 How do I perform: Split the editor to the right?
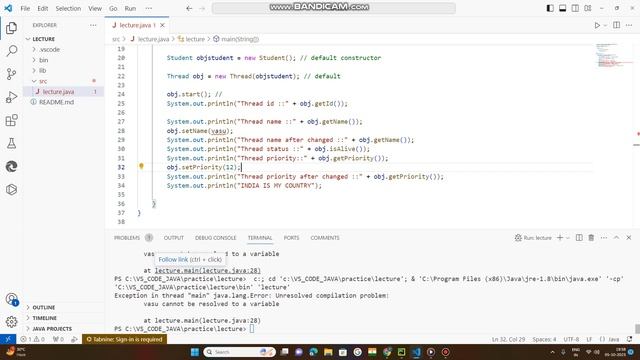coord(616,25)
